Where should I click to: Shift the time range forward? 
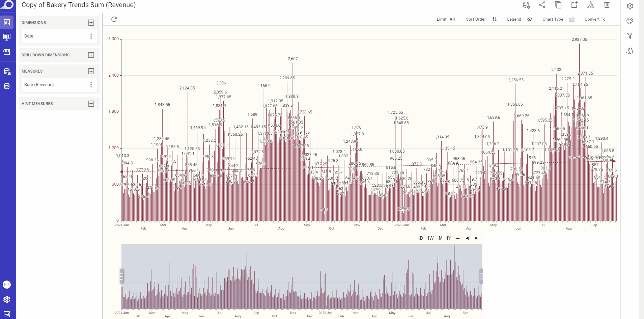(476, 238)
